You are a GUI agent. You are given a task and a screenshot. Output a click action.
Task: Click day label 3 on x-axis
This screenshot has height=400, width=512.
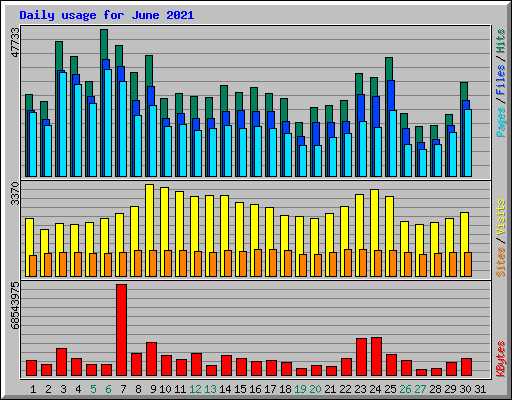pos(63,389)
